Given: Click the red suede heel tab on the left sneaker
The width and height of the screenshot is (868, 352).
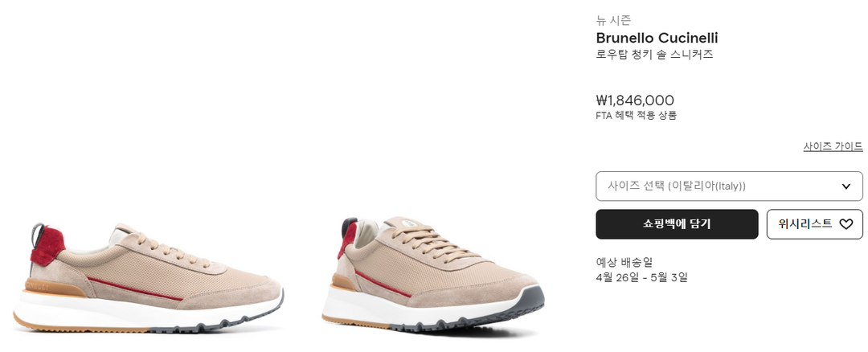Looking at the screenshot, I should point(47,245).
